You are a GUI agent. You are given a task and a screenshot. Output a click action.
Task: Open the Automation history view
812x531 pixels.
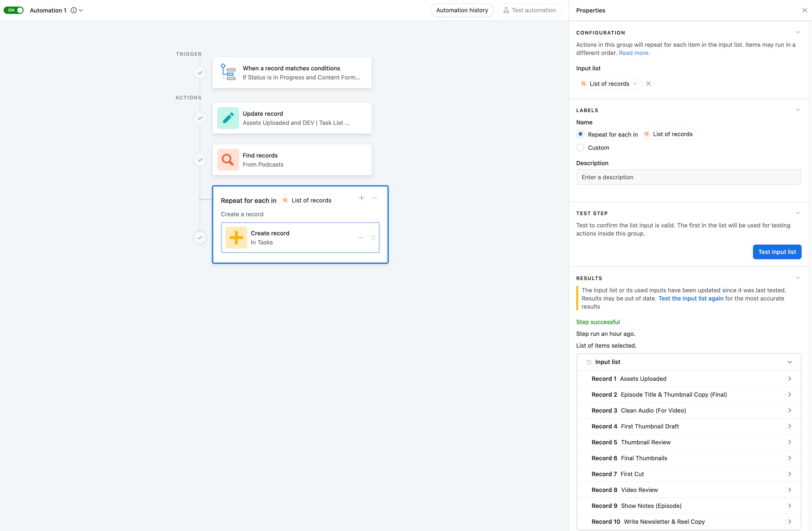point(462,10)
